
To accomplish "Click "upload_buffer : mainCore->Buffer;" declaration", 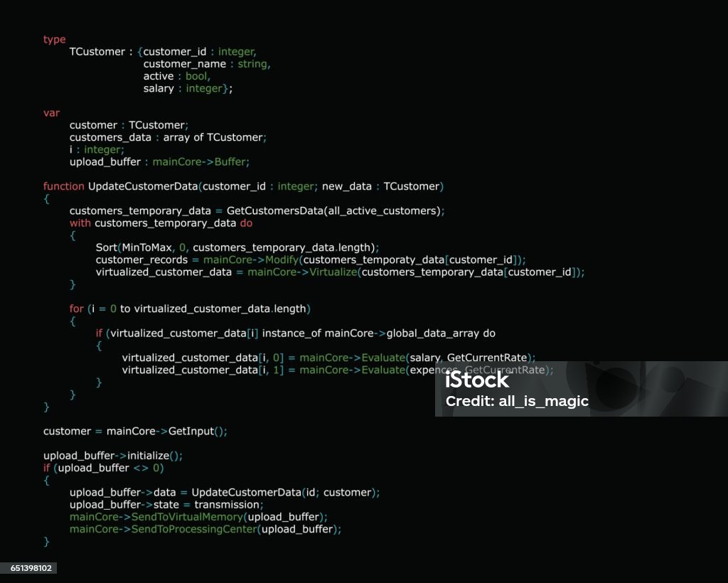I will click(x=159, y=162).
